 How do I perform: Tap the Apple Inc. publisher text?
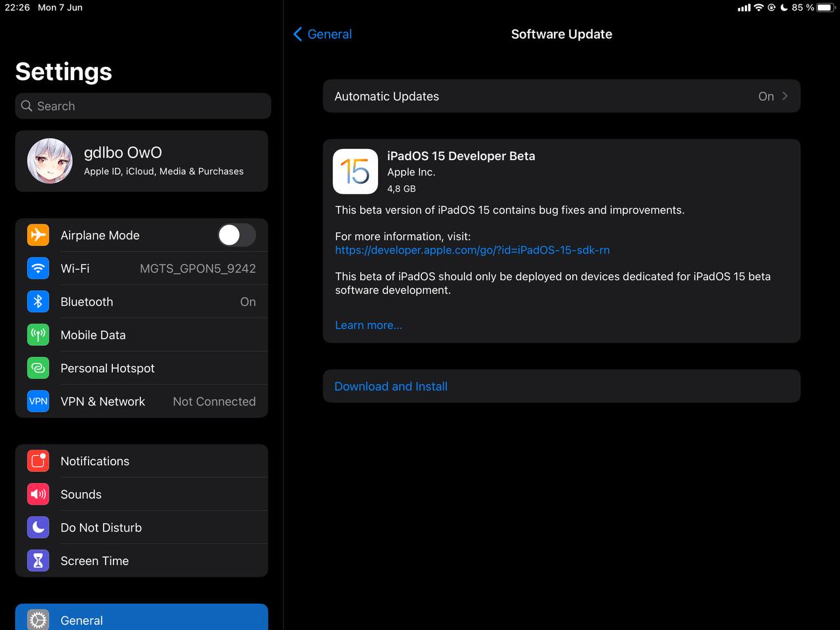[411, 172]
